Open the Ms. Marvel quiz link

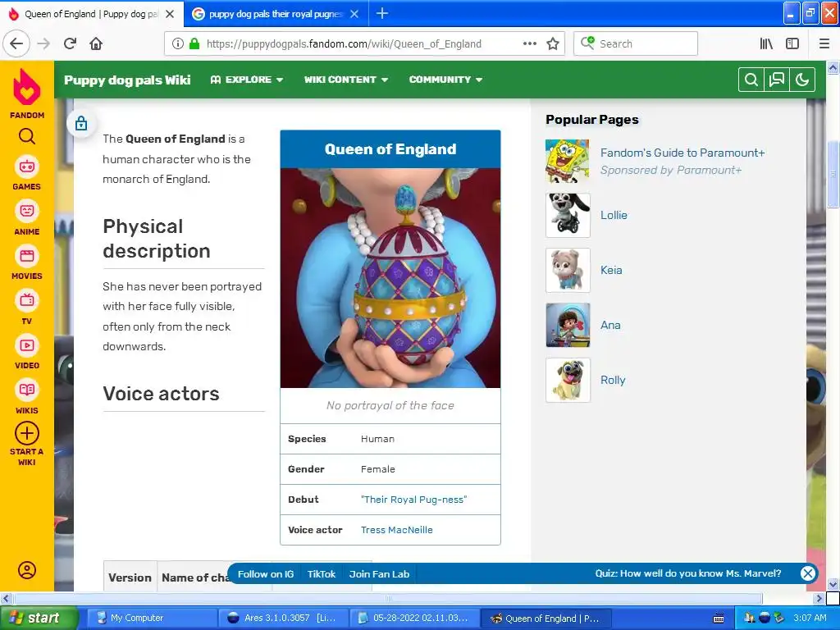pyautogui.click(x=688, y=573)
